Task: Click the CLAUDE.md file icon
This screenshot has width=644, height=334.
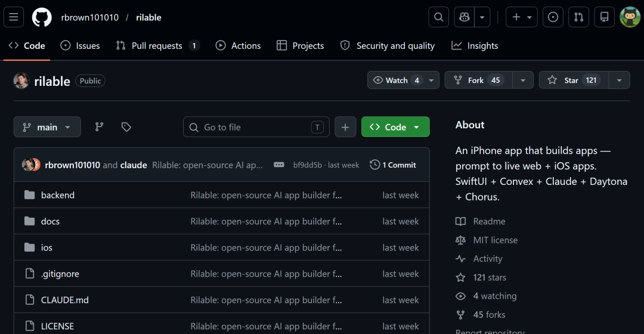Action: point(30,300)
